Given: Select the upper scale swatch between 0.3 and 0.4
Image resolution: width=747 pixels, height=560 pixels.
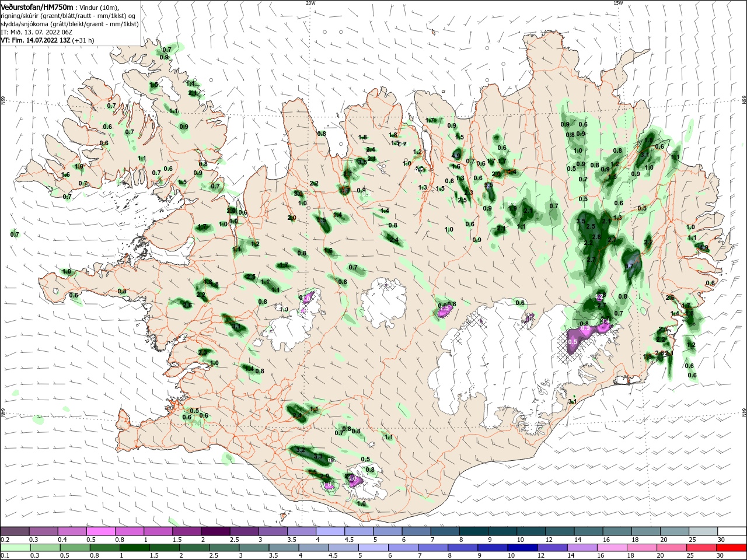Looking at the screenshot, I should pos(44,532).
